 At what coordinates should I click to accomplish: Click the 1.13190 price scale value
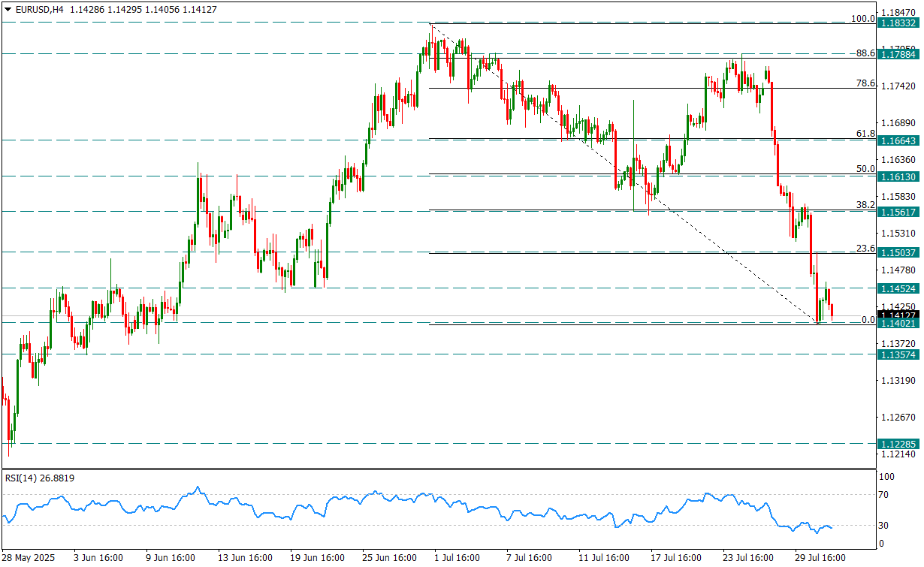(x=900, y=380)
